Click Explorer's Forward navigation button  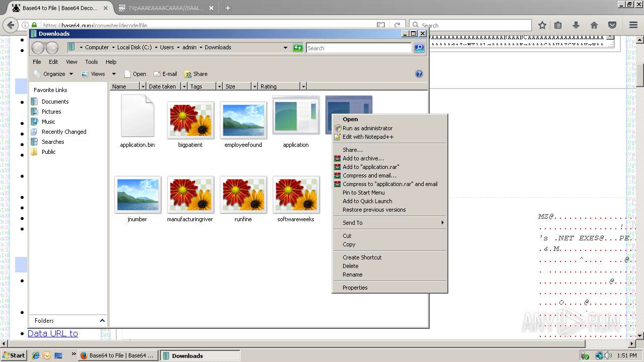click(x=52, y=48)
